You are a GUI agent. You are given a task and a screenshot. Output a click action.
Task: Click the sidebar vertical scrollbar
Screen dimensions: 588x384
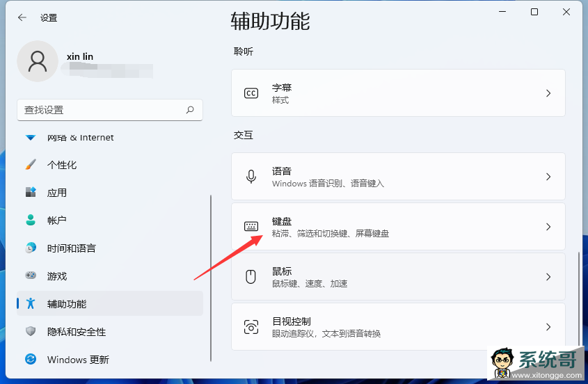211,278
